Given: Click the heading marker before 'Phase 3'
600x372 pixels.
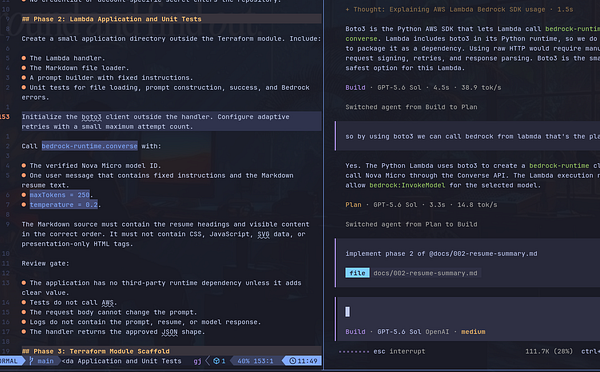Looking at the screenshot, I should (26, 351).
